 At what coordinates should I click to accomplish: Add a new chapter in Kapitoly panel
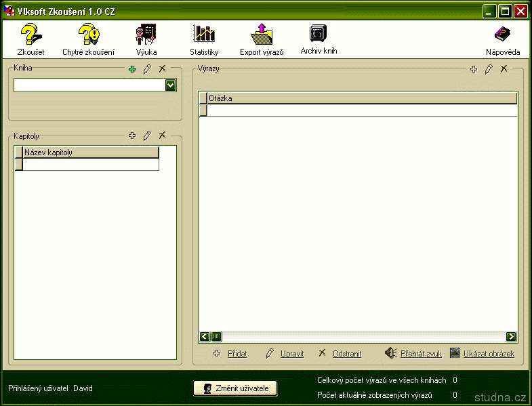[x=132, y=136]
